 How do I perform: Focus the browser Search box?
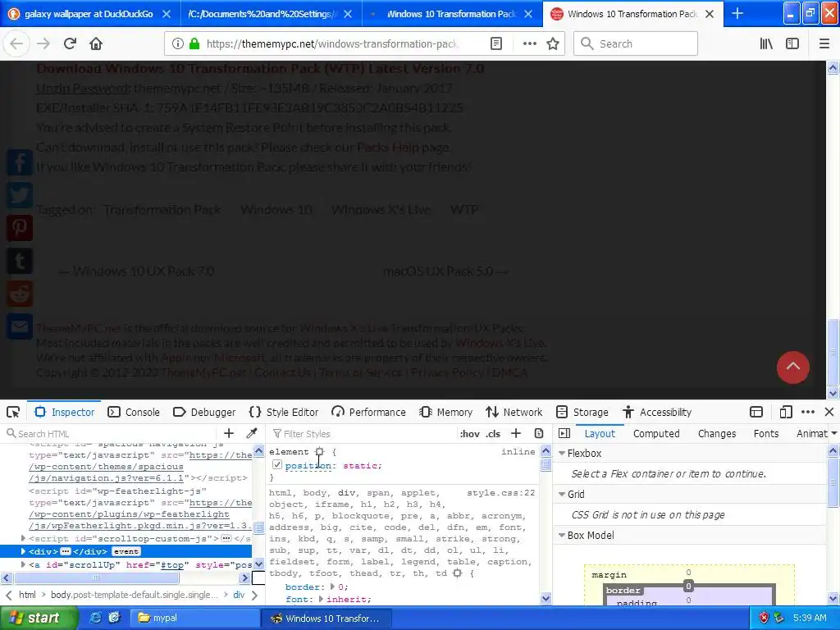[x=636, y=43]
